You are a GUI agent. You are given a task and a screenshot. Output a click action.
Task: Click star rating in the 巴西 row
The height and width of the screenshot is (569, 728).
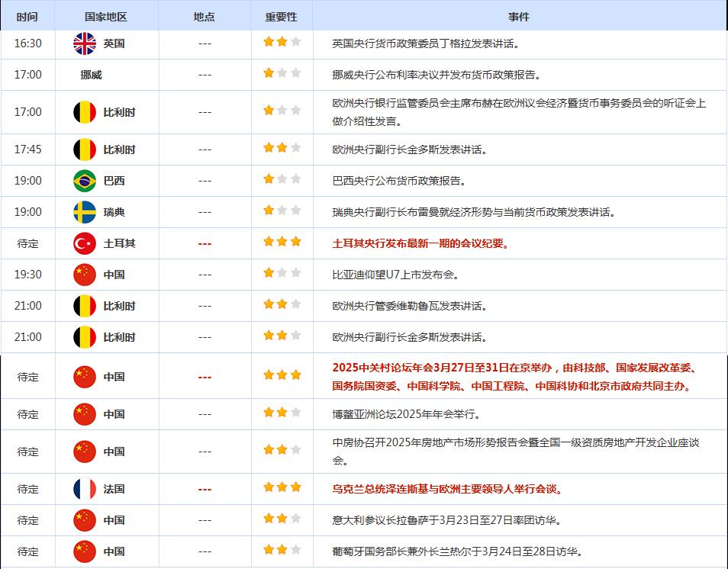(282, 178)
